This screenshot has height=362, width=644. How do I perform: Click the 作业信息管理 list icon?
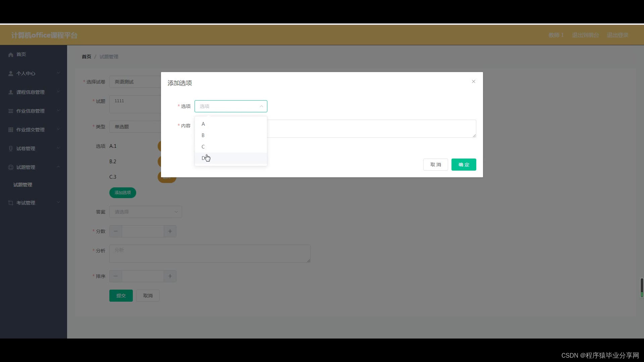coord(11,111)
